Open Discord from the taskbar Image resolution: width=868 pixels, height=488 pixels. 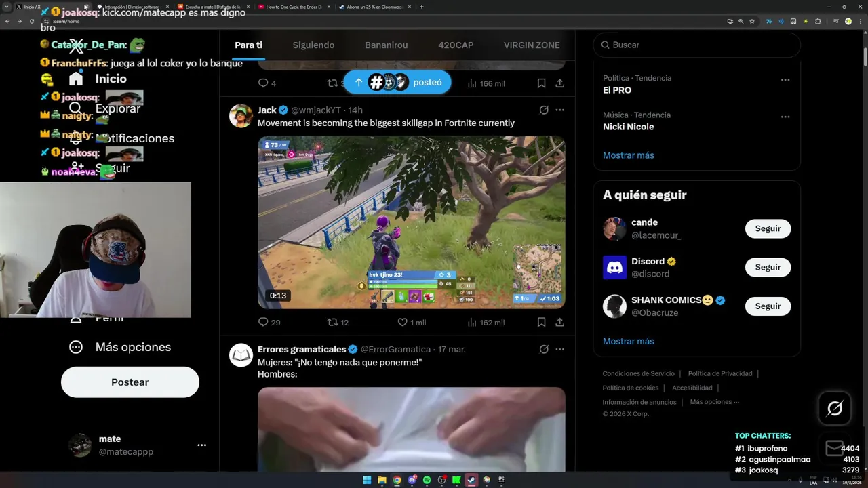pyautogui.click(x=412, y=480)
